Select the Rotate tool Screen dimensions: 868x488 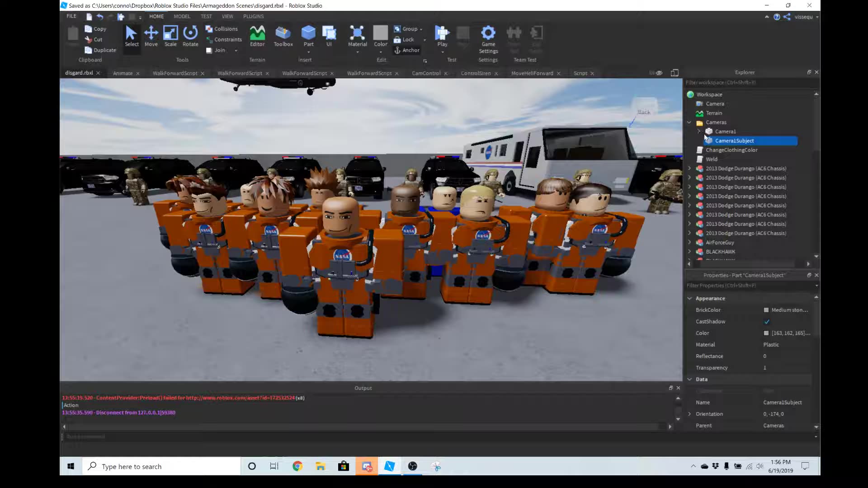pos(190,36)
